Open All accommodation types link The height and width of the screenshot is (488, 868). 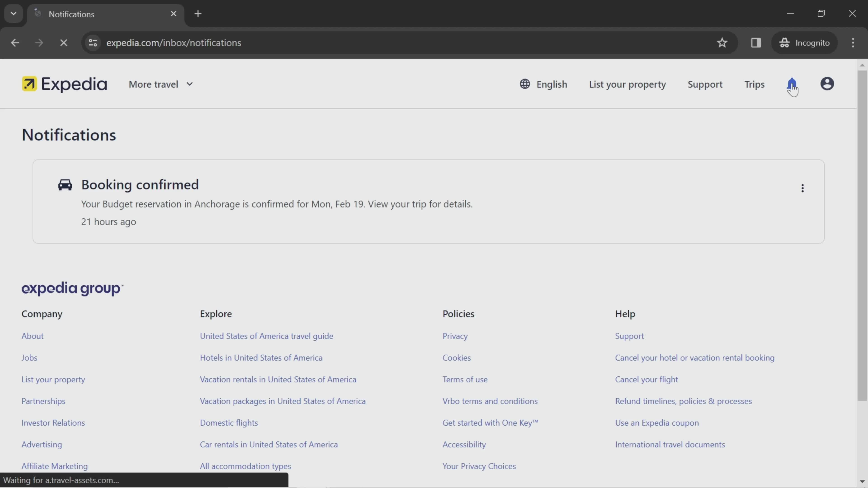[x=245, y=466]
